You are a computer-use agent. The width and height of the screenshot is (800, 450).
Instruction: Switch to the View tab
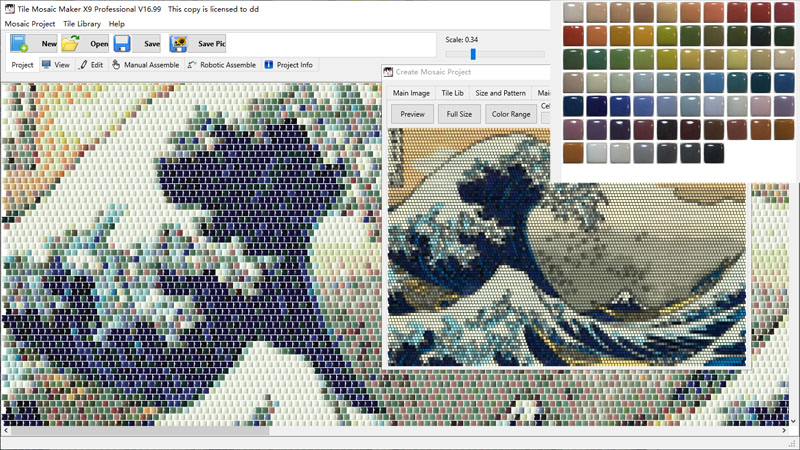pyautogui.click(x=56, y=65)
